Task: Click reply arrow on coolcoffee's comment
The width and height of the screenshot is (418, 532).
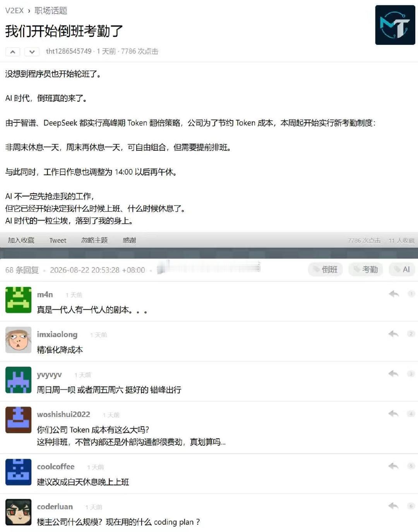Action: point(394,466)
